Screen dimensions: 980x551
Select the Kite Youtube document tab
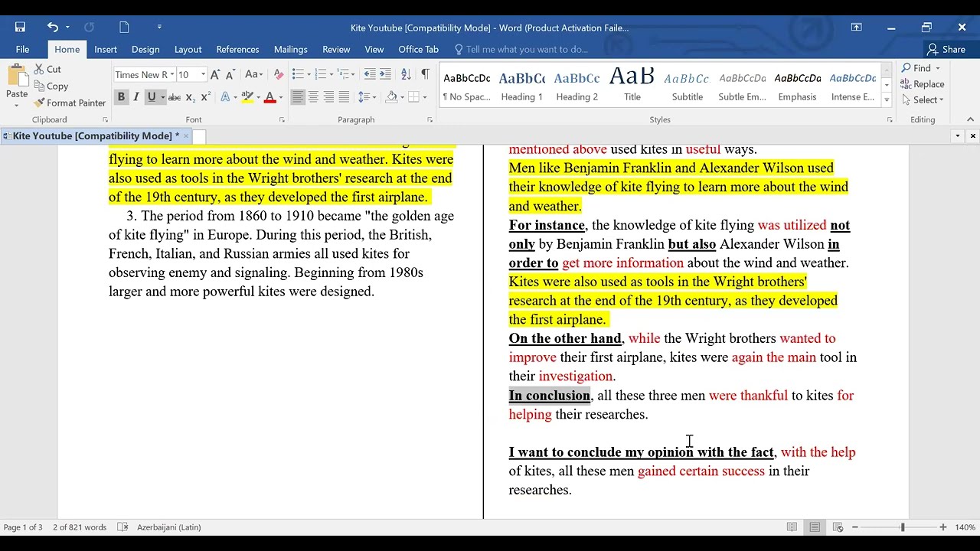(x=96, y=136)
